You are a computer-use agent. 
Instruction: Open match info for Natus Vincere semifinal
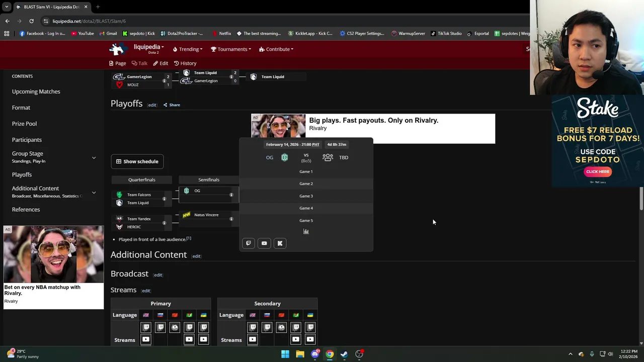coord(231,219)
